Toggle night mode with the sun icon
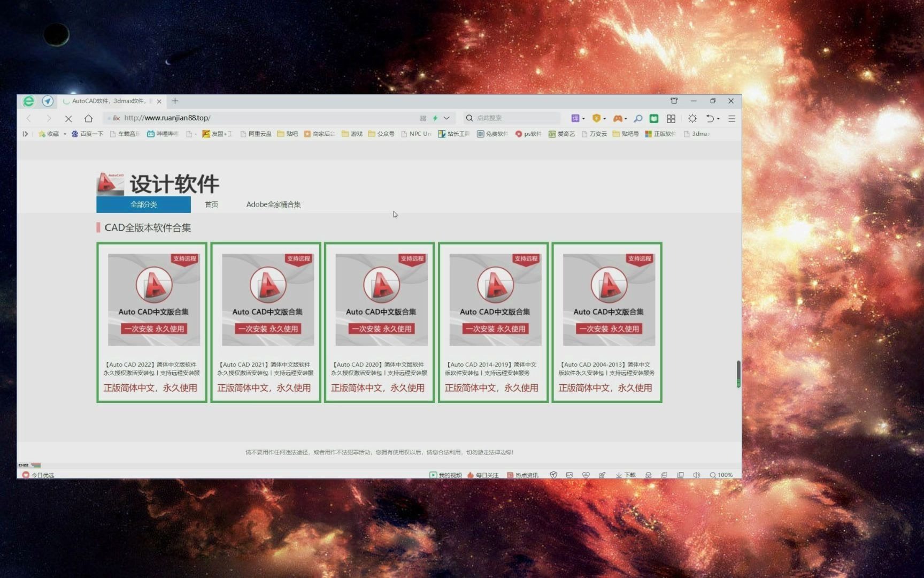Viewport: 924px width, 578px height. pos(692,118)
